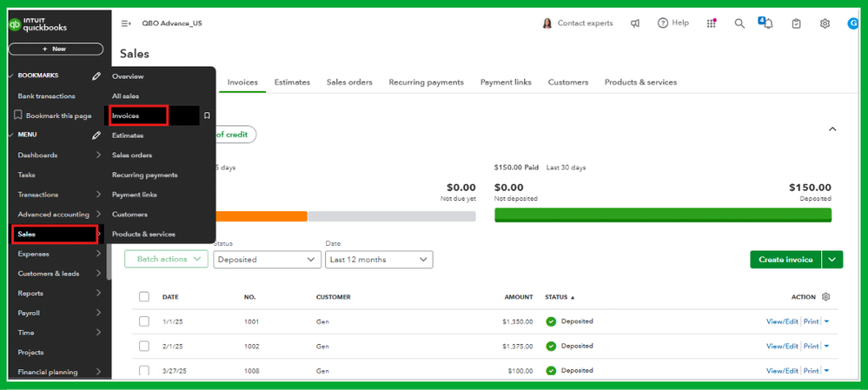Open Bank transactions bookmark
Image resolution: width=868 pixels, height=390 pixels.
[x=47, y=96]
